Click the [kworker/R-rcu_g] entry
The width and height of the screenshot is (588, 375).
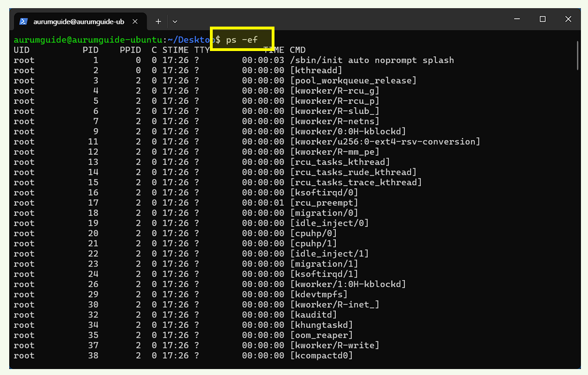click(335, 91)
